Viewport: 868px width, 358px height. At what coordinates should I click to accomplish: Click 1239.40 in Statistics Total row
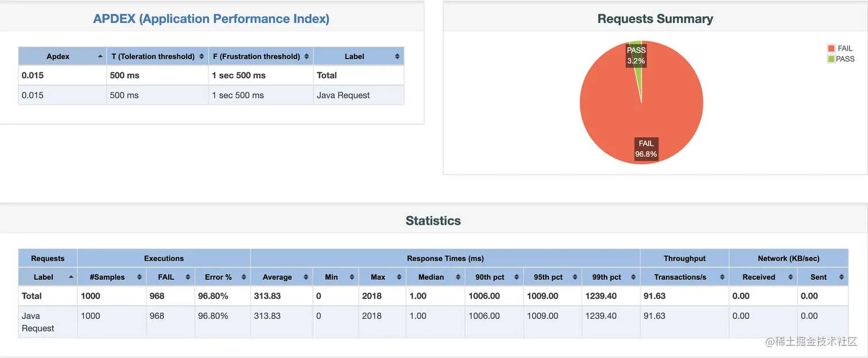click(601, 296)
